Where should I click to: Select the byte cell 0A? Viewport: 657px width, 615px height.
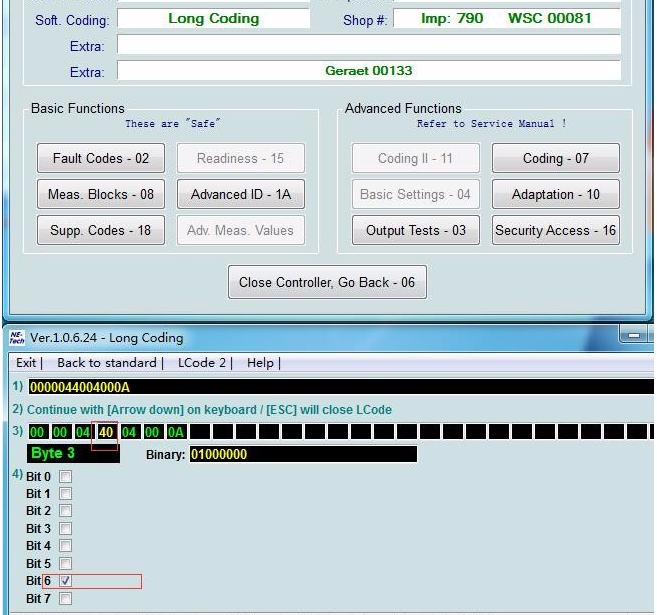click(175, 432)
